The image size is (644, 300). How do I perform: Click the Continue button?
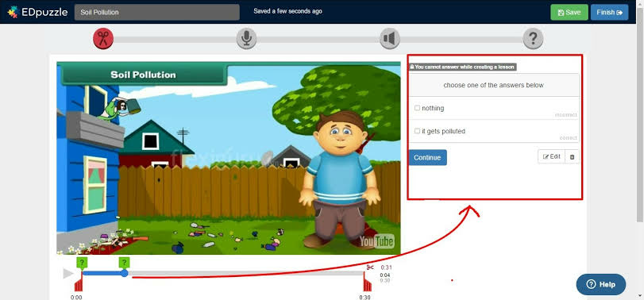pos(427,158)
